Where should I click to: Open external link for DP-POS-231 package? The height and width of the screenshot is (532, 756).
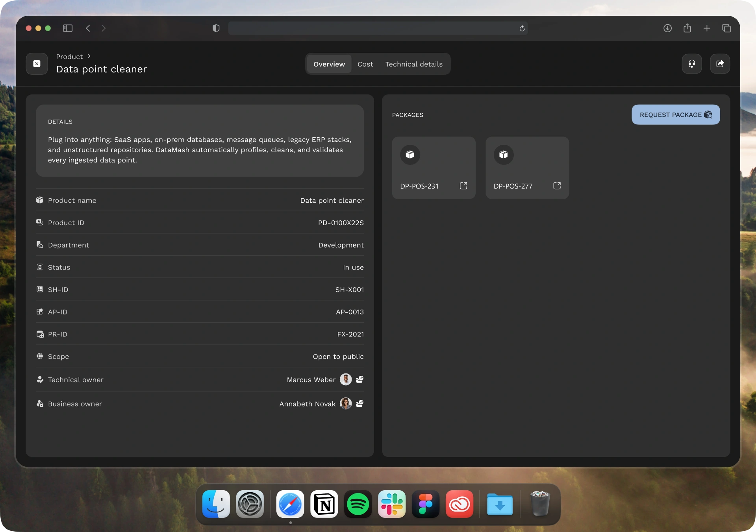(463, 186)
